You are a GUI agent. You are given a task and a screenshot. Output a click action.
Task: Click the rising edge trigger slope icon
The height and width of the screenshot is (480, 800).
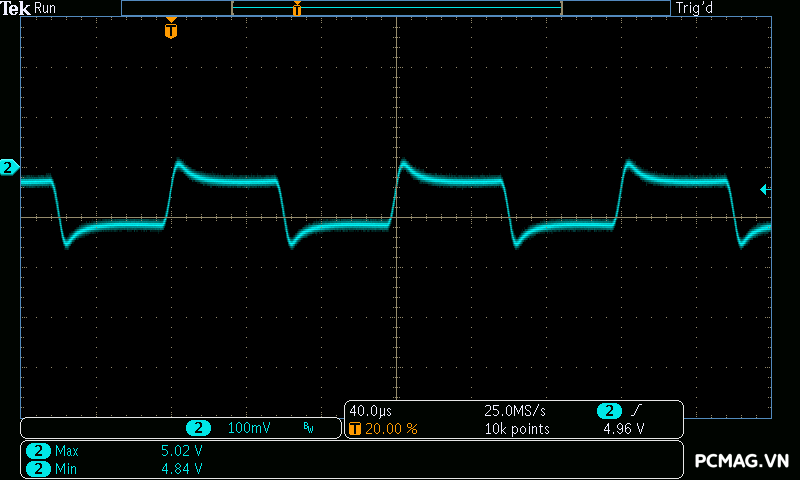tap(637, 411)
